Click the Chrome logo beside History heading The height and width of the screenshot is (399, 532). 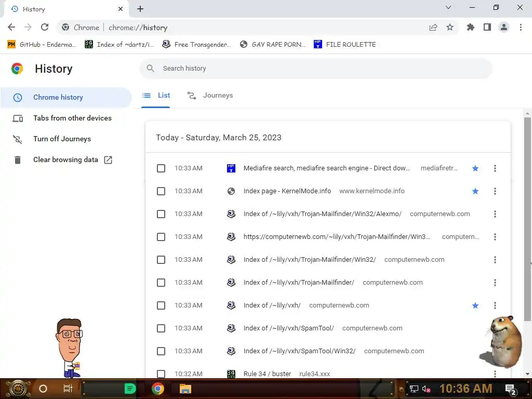click(x=17, y=69)
